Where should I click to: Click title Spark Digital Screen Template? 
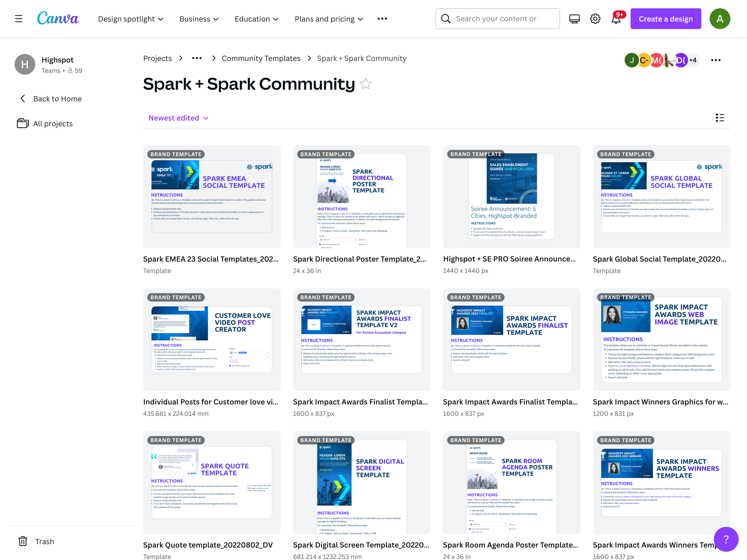pos(361,545)
